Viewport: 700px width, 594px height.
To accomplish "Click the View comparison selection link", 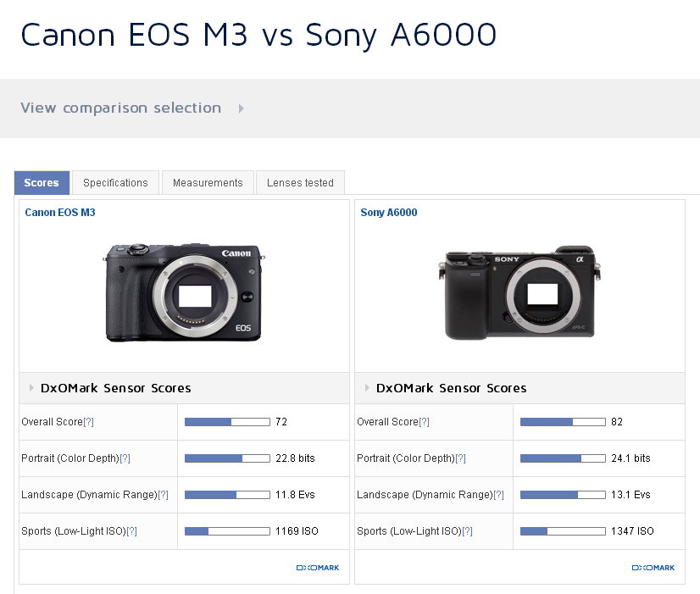I will point(120,108).
